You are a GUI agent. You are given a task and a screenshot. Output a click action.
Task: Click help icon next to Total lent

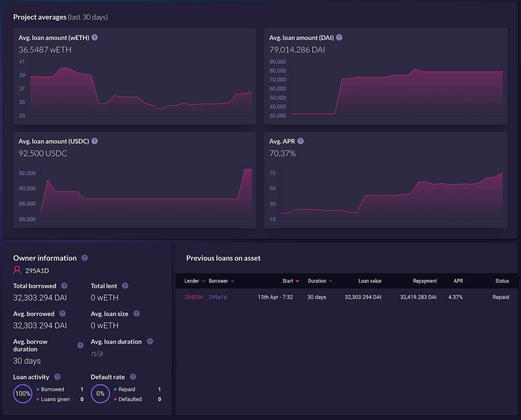(x=125, y=286)
